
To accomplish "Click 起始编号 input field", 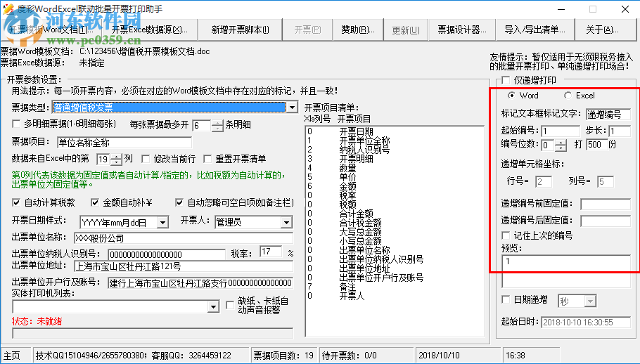I will (561, 131).
